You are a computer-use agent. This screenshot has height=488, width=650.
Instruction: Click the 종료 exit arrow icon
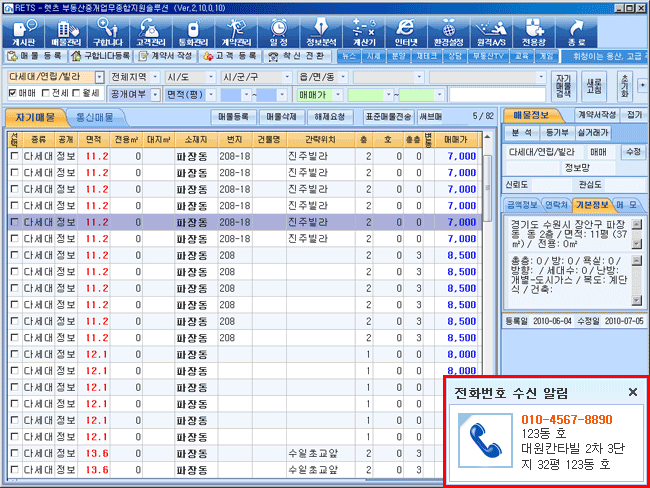576,32
